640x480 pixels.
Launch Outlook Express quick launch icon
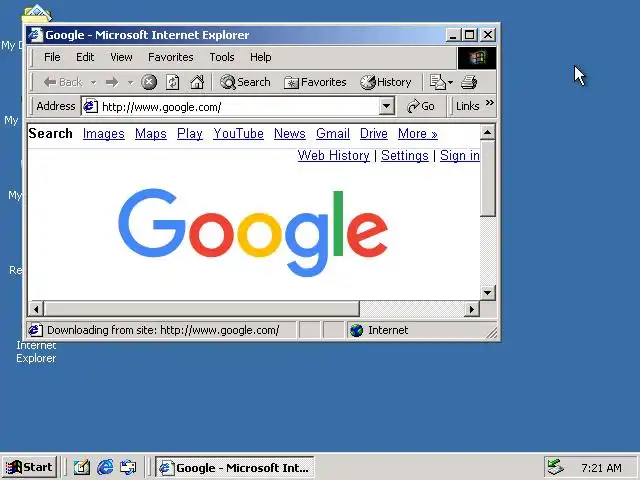coord(128,467)
